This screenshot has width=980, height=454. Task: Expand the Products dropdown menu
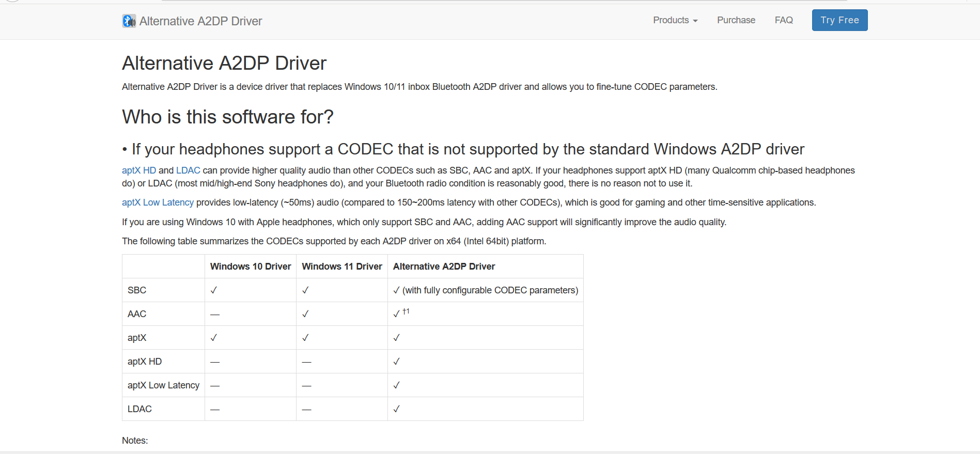point(675,20)
